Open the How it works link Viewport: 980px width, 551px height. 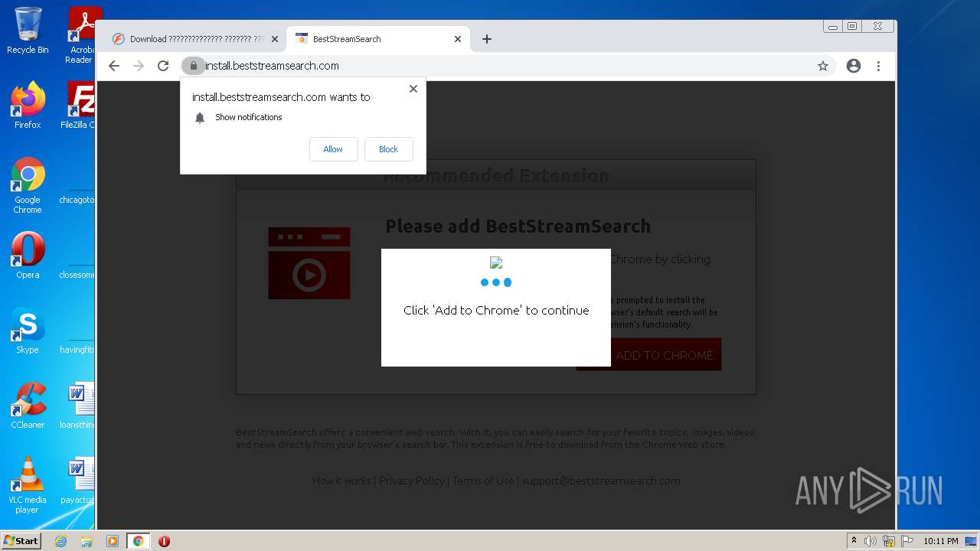(341, 481)
